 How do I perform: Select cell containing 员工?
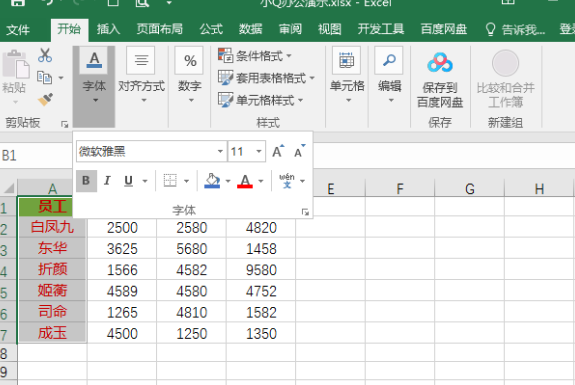[x=45, y=206]
